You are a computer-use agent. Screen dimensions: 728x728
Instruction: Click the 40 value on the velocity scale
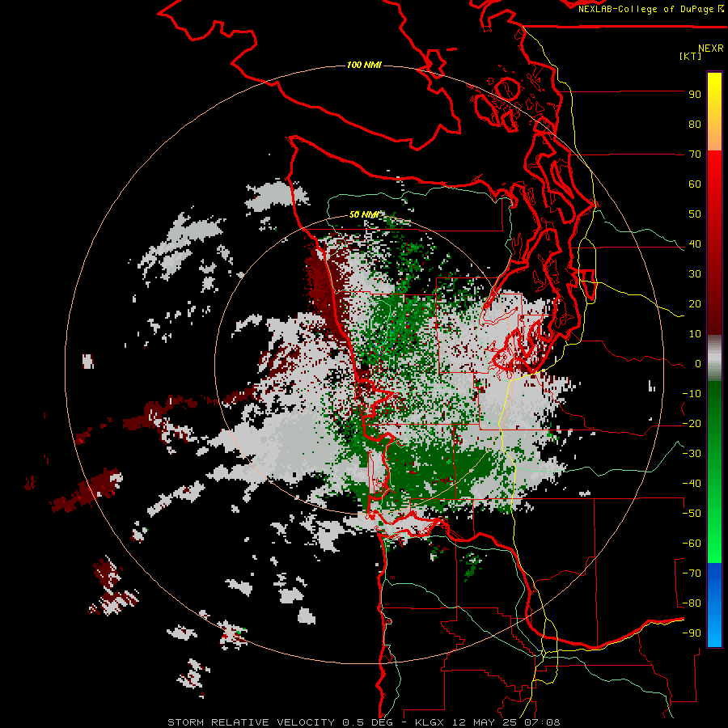695,244
